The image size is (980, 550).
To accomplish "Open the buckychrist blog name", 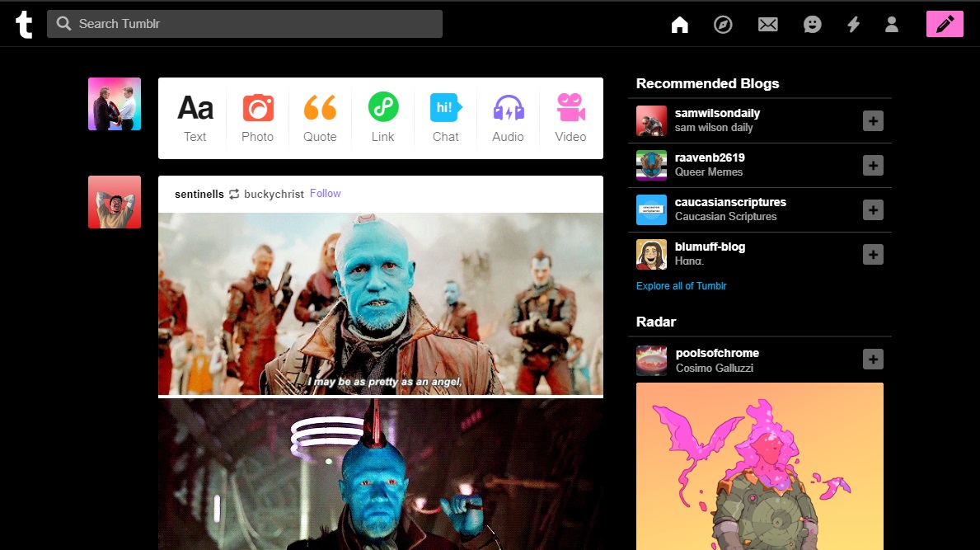I will [x=274, y=194].
